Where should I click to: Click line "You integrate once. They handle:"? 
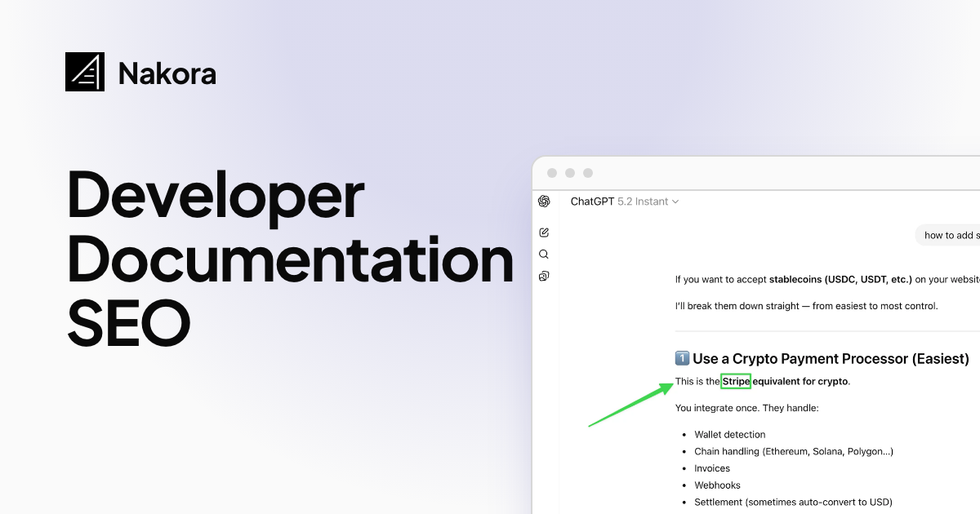click(746, 408)
